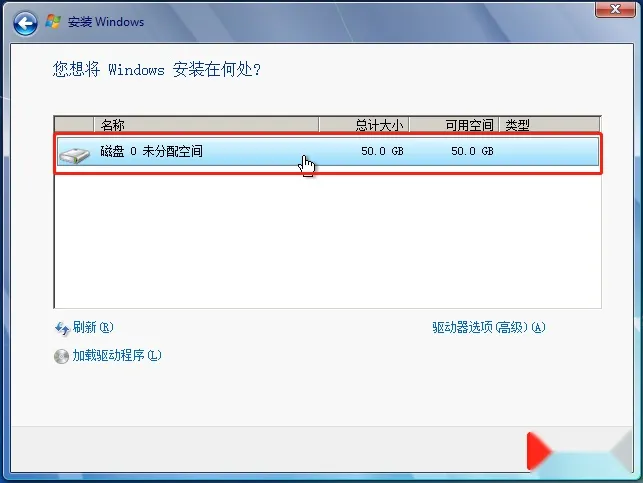
Task: Select the disk 0 drive icon
Action: pyautogui.click(x=74, y=155)
